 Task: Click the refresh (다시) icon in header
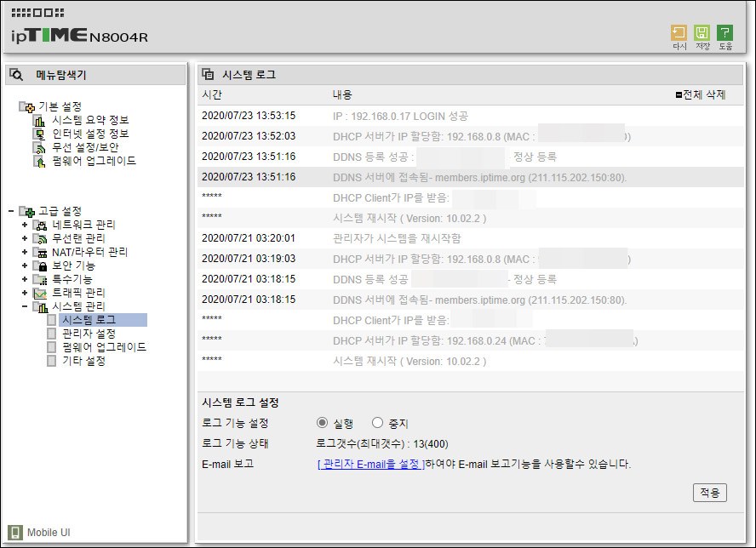click(x=679, y=33)
